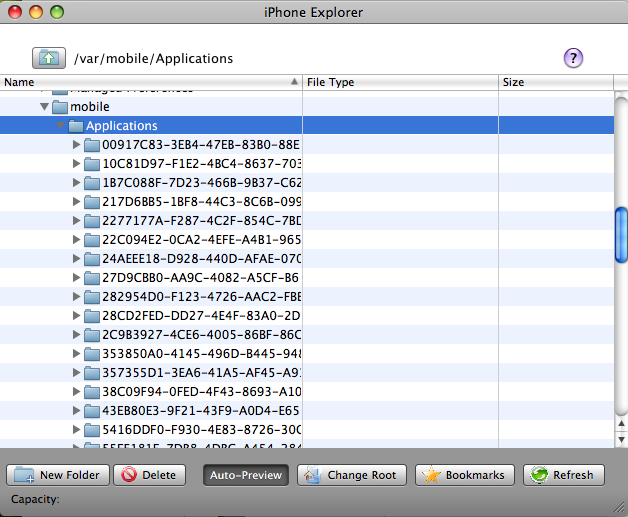Expand the 2C9B3927-4CE6 folder triangle
628x517 pixels.
76,334
